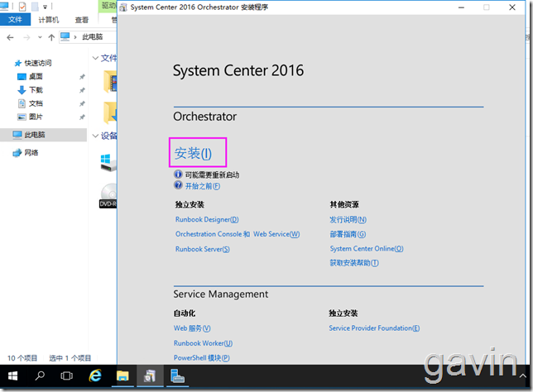533x392 pixels.
Task: Open the 文件 tab in File Explorer
Action: pyautogui.click(x=15, y=20)
